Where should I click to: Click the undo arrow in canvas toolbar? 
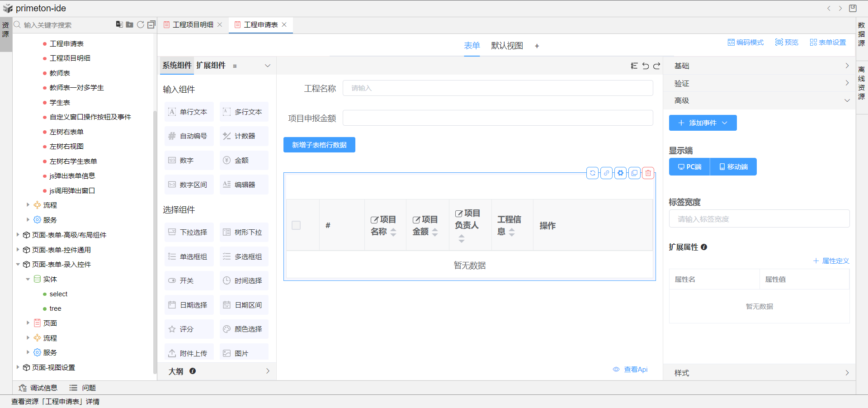pos(646,66)
